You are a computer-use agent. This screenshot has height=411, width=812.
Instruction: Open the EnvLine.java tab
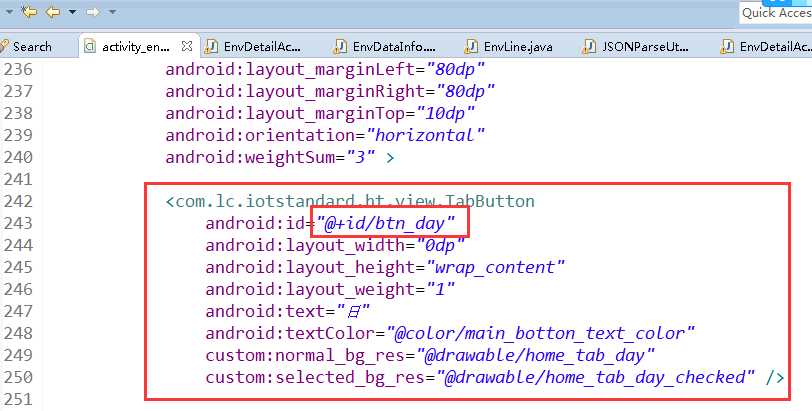point(518,47)
